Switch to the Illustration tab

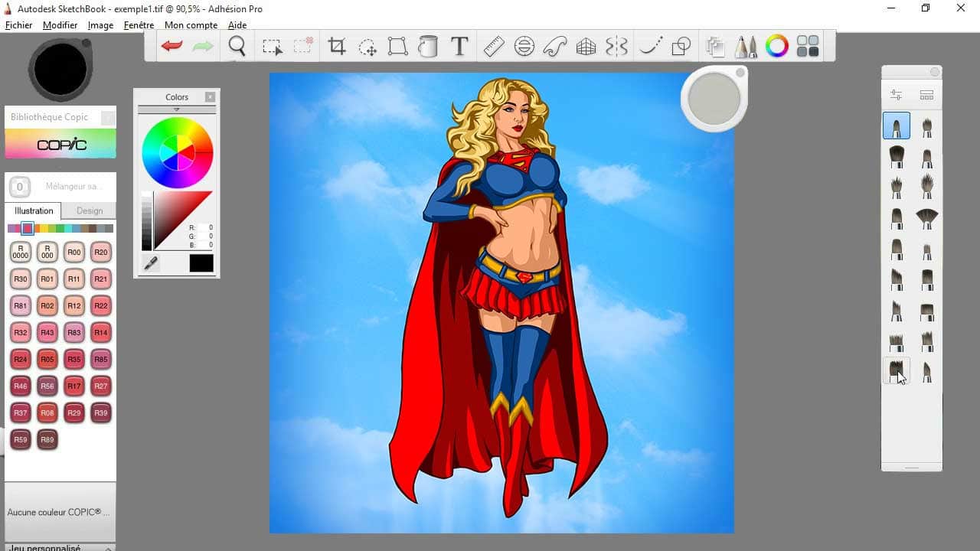pos(34,210)
